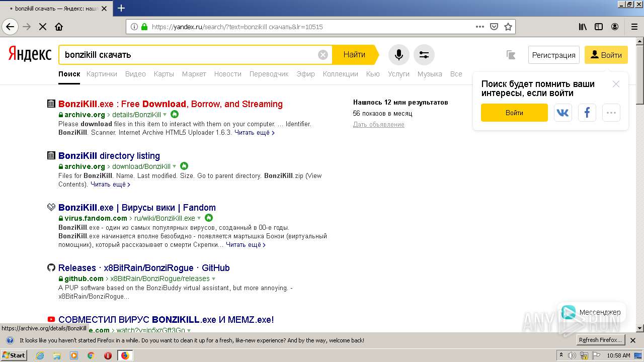
Task: Open 'BonziKill.exe : Free Download' result link
Action: (x=171, y=104)
